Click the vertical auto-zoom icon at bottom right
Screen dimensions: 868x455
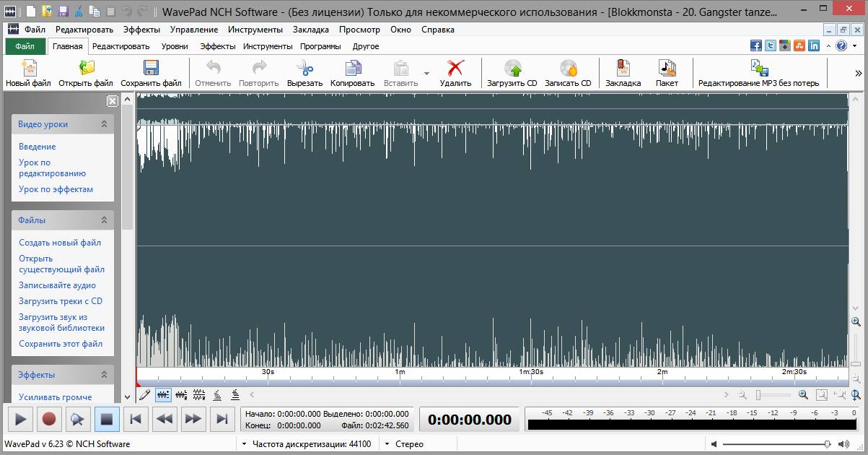tap(856, 395)
